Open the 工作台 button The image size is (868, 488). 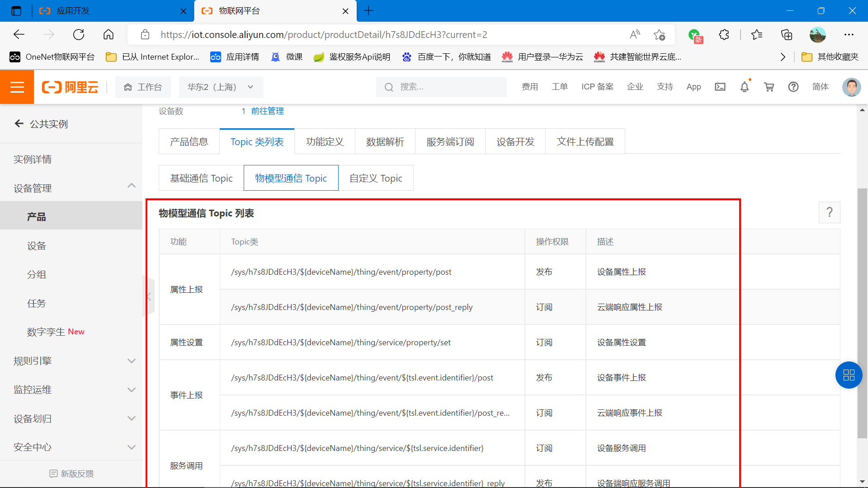143,87
